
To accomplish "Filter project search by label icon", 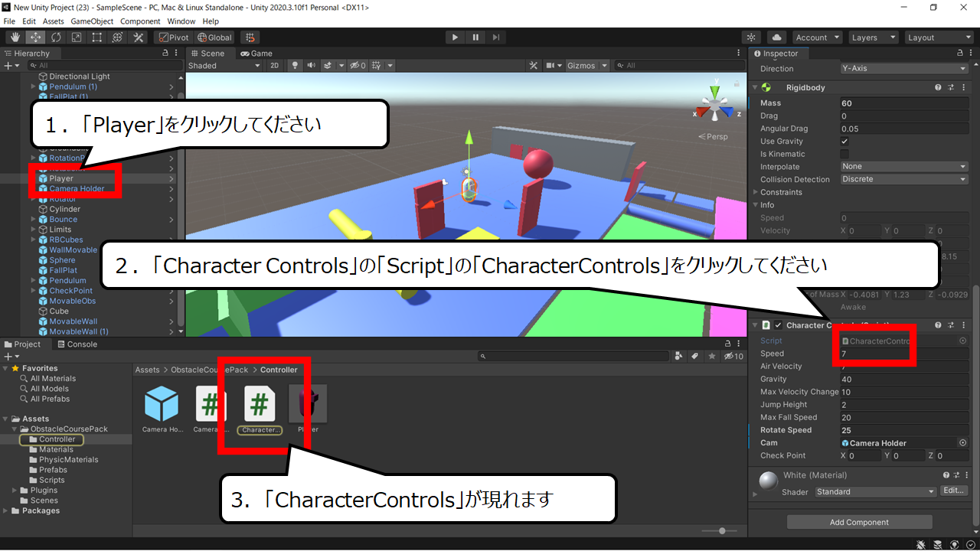I will click(x=694, y=357).
